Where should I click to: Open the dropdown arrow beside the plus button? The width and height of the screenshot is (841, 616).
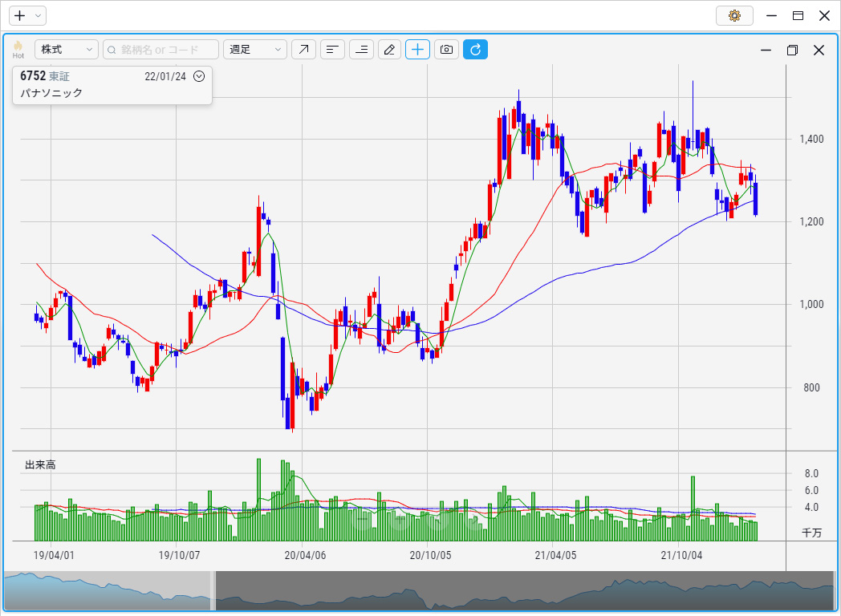click(38, 15)
